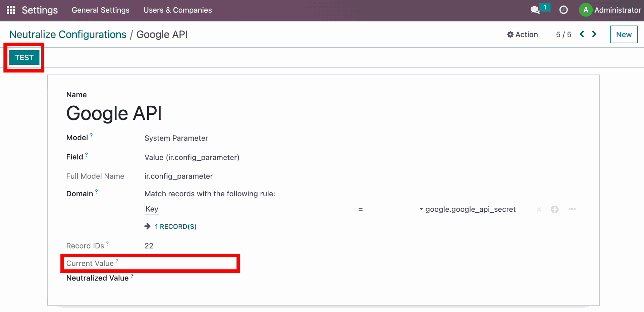Click the Neutralized Value label
644x312 pixels.
click(97, 278)
